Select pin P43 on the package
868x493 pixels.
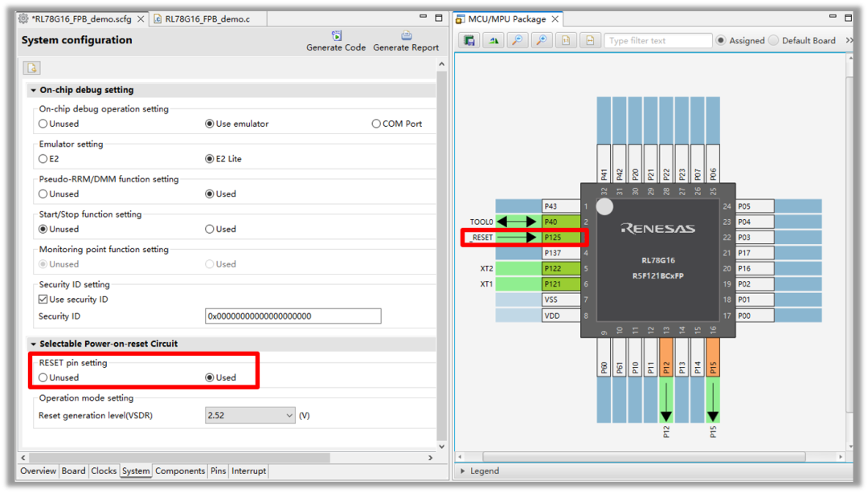561,206
